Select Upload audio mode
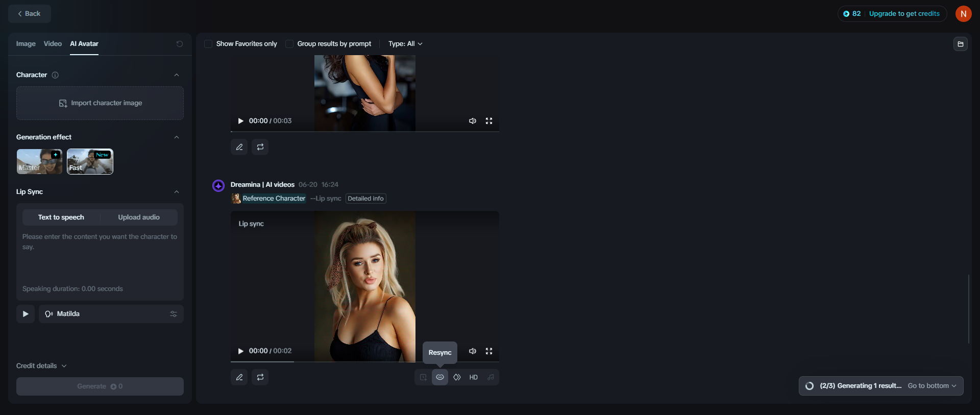The image size is (980, 415). pos(139,217)
